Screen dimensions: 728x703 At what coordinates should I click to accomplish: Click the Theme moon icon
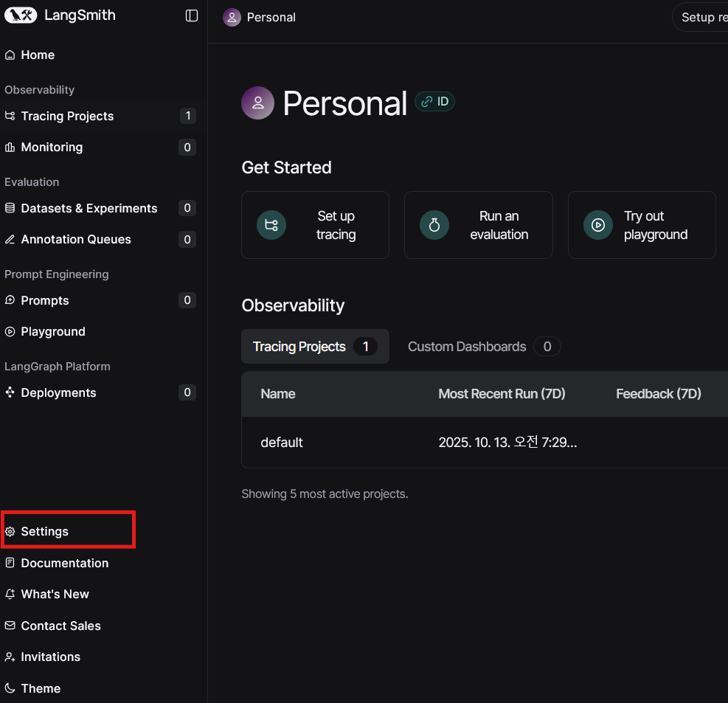point(10,688)
